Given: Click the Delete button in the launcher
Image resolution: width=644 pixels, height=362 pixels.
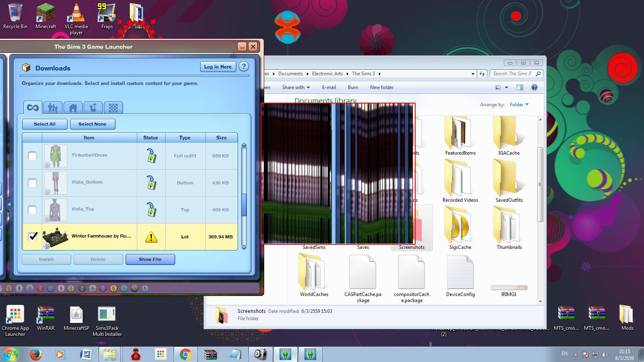Looking at the screenshot, I should click(98, 259).
